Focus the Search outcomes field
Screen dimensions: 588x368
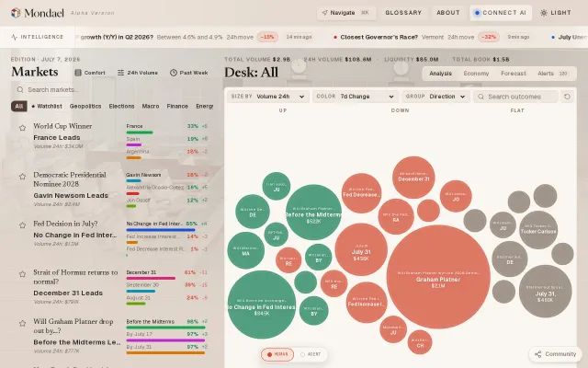pos(515,97)
